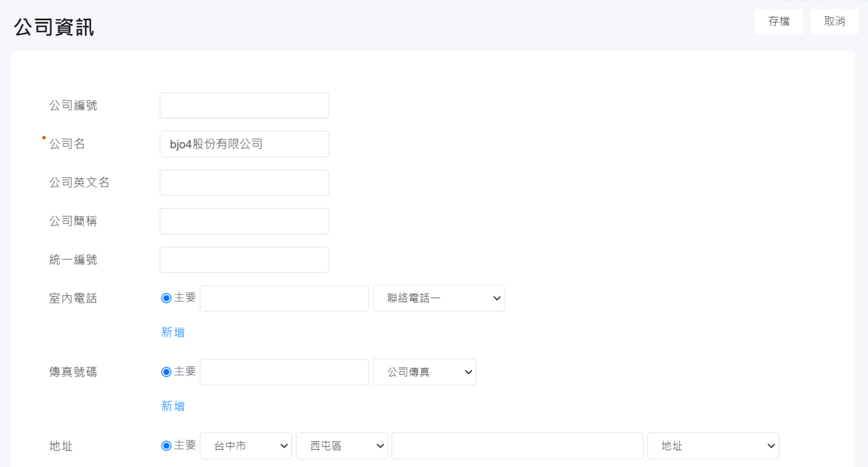Click the street address text field
868x467 pixels.
click(x=517, y=446)
